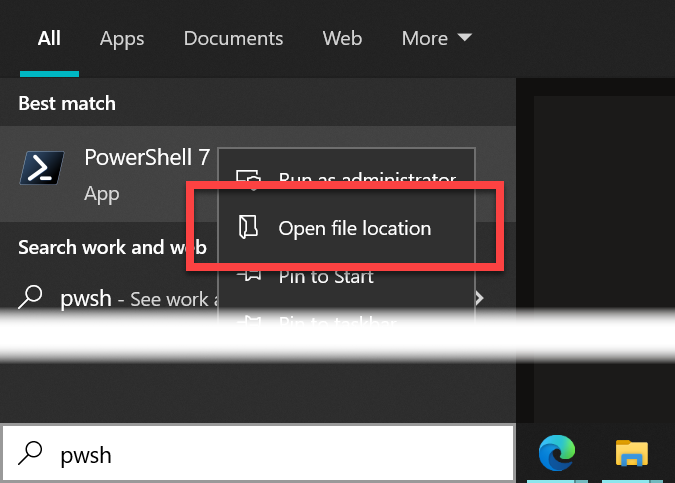Screen dimensions: 675x483
Task: Click the search box magnifier icon
Action: (x=30, y=453)
